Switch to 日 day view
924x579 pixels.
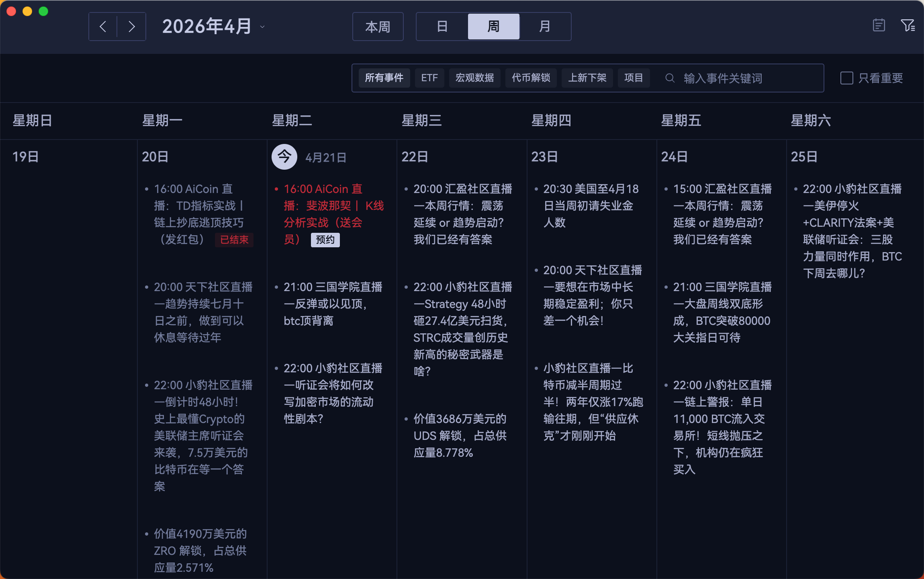[442, 27]
